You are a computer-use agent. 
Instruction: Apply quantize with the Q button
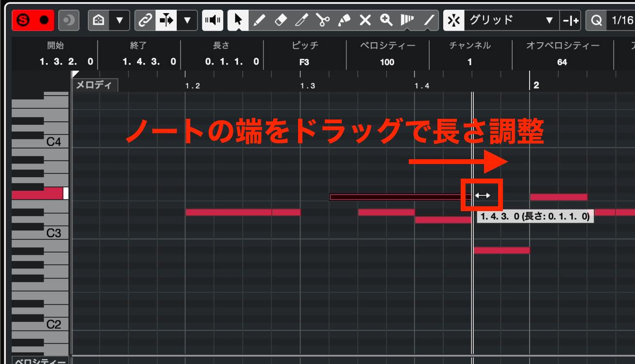coord(596,20)
